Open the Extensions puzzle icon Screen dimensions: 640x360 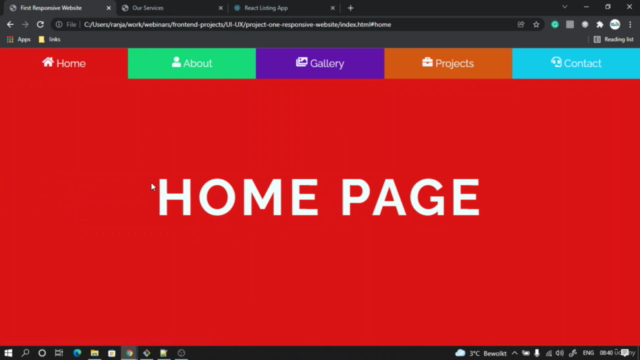click(x=600, y=24)
